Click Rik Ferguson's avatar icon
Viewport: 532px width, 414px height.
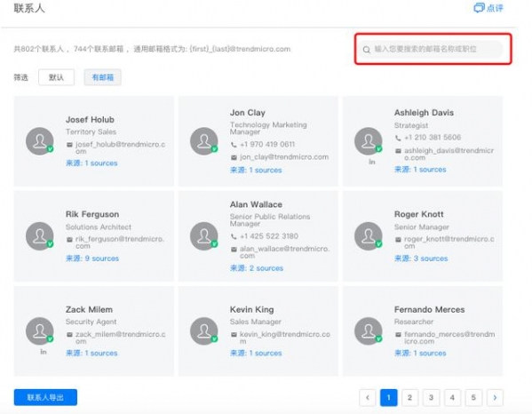click(x=40, y=236)
